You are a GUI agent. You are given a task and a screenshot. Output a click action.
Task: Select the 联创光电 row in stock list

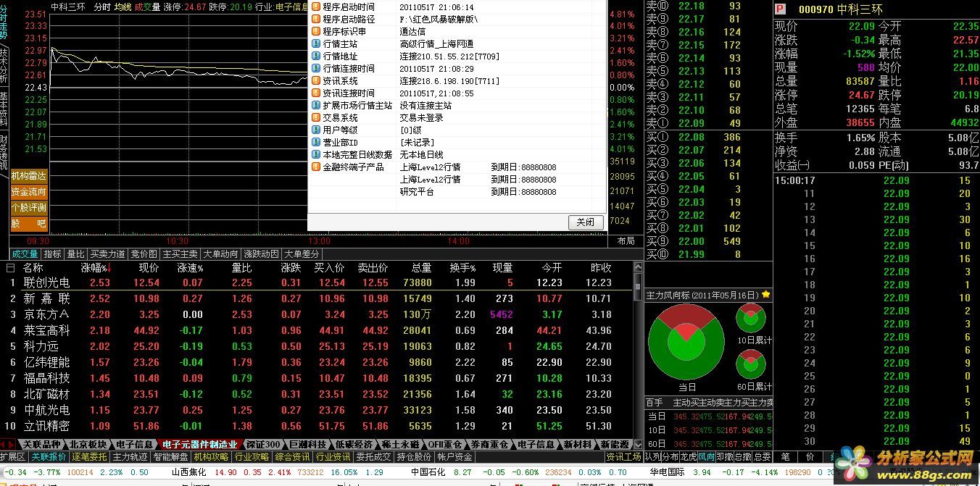(317, 282)
